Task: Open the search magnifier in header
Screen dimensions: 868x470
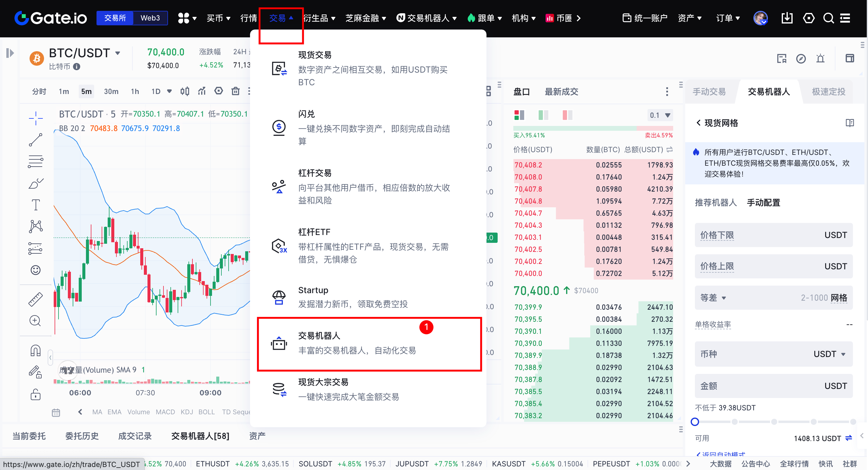Action: click(828, 18)
